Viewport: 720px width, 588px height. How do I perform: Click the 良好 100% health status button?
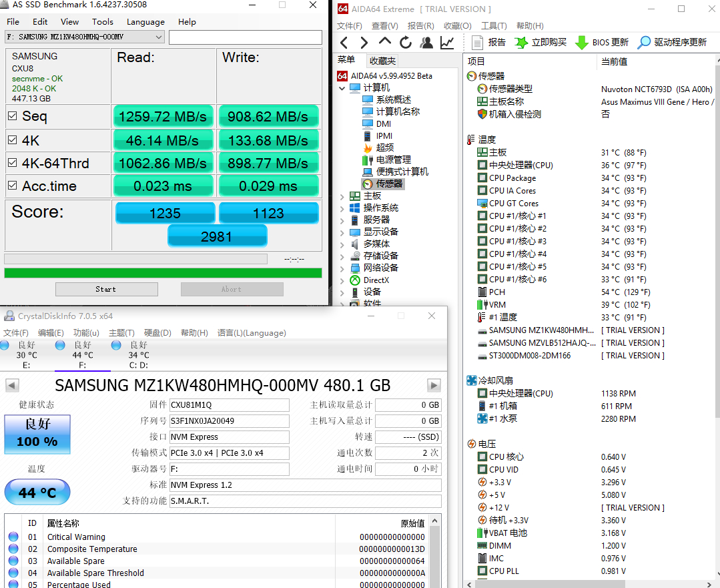(x=37, y=434)
